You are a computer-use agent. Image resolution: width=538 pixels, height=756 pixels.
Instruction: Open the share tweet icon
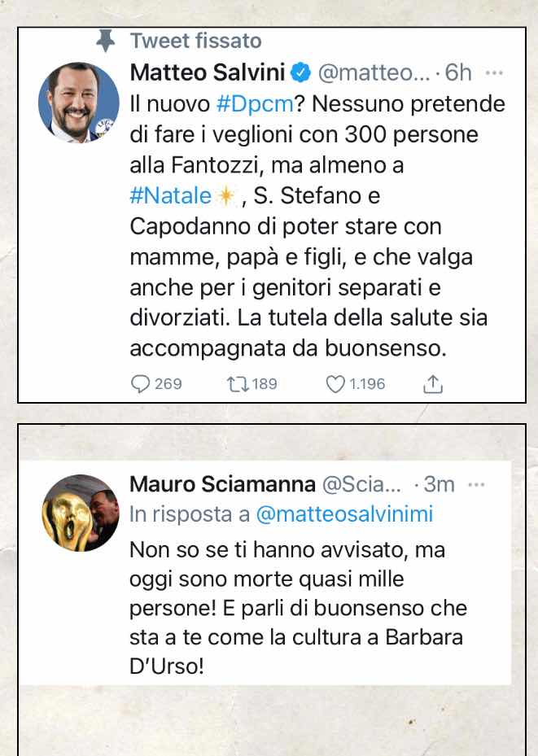click(x=433, y=384)
